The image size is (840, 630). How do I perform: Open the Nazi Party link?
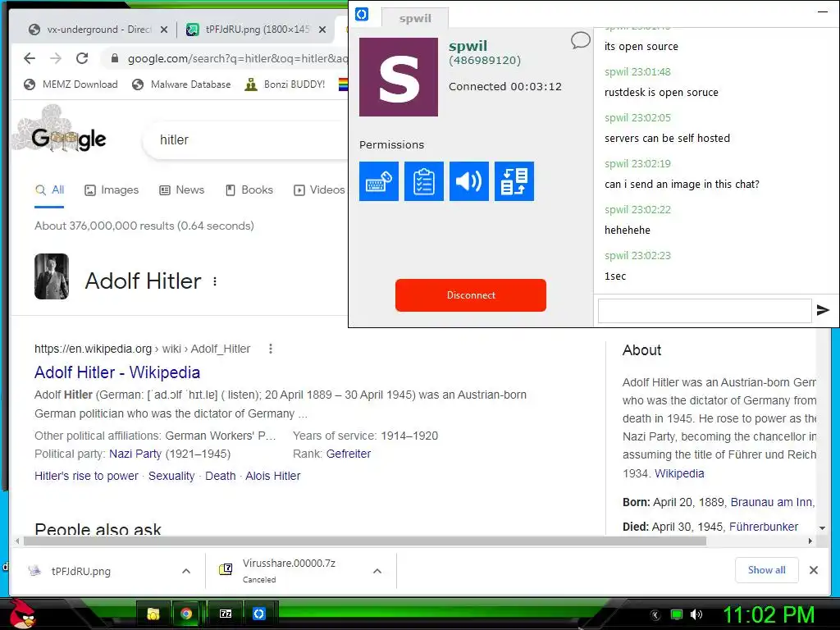point(135,454)
